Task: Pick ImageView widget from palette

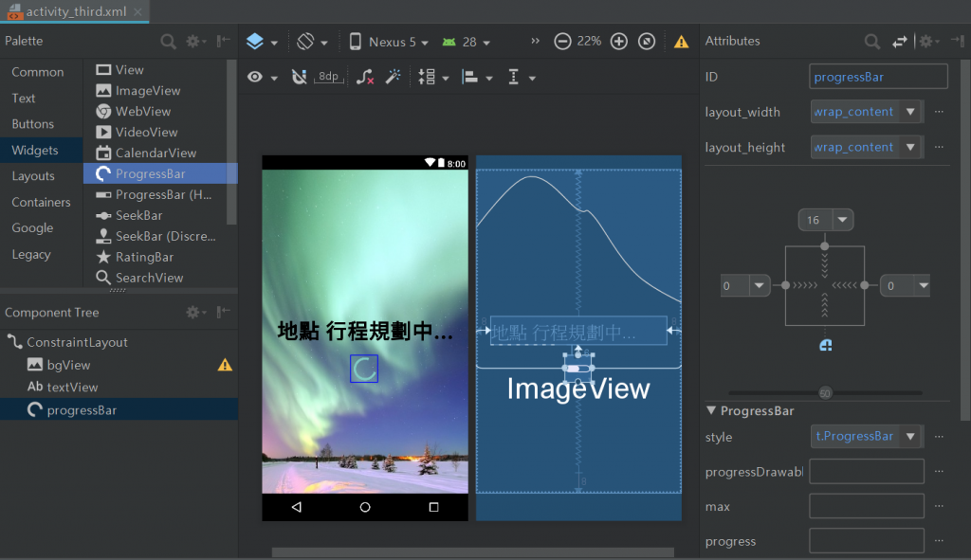Action: coord(155,90)
